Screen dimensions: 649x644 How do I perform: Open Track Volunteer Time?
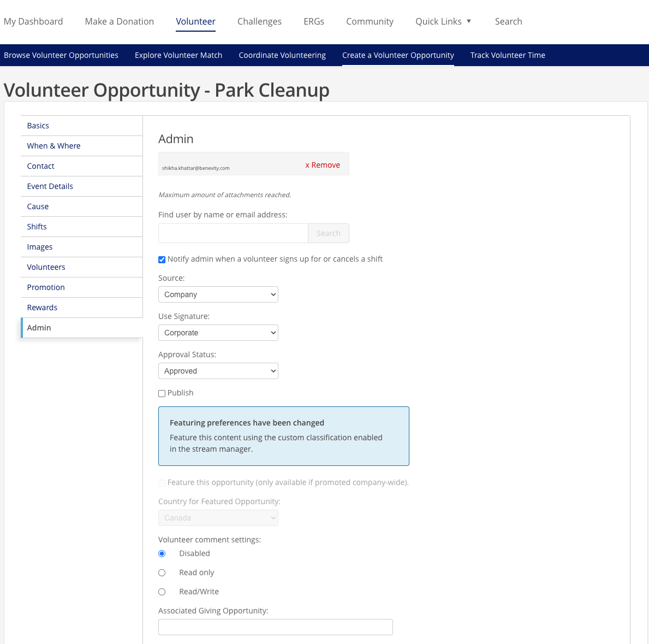pos(508,55)
